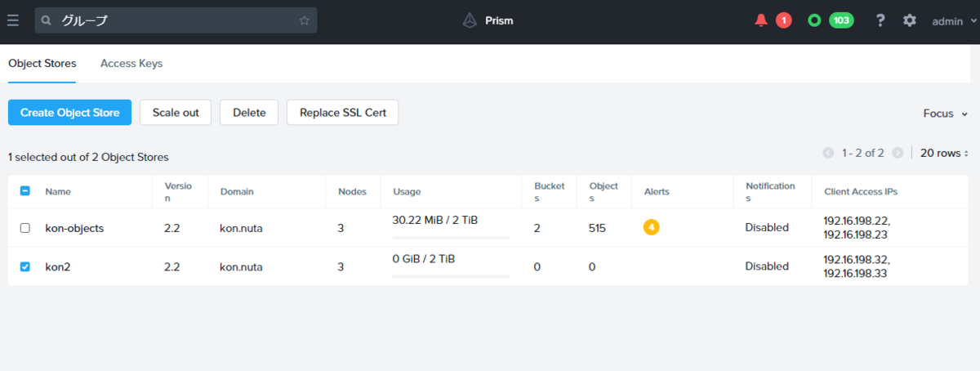Click the search magnifier icon
This screenshot has height=371, width=980.
tap(47, 20)
